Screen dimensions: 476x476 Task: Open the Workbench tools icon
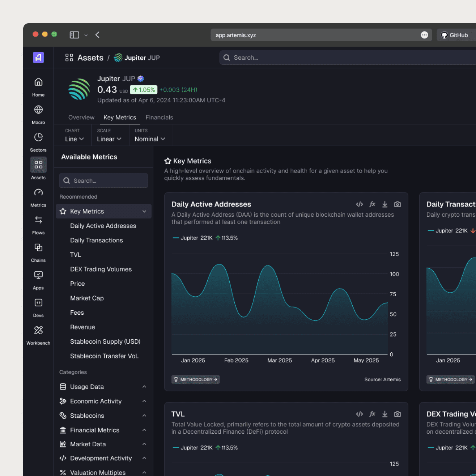click(38, 330)
